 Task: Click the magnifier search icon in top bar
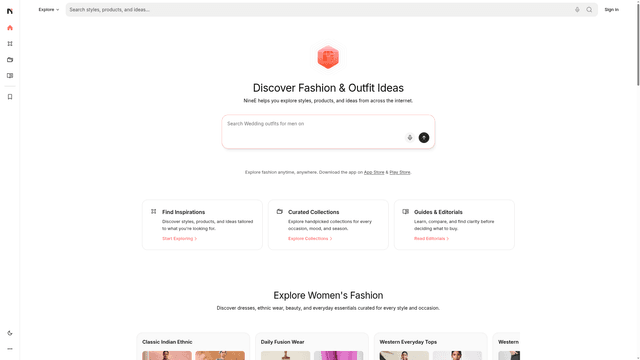589,9
